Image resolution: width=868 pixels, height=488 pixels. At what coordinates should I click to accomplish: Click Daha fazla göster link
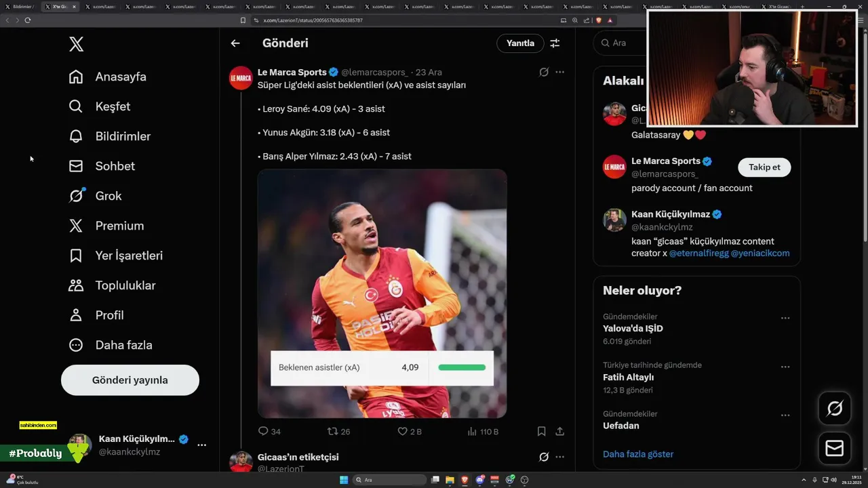pos(638,454)
